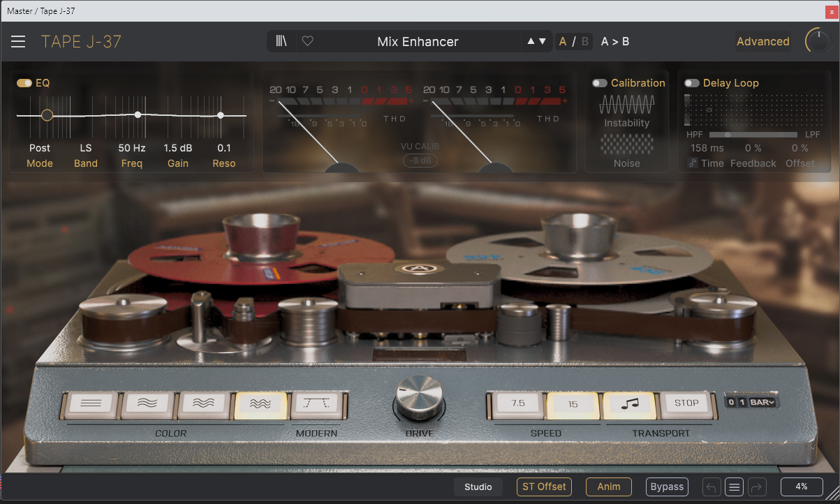Enable the Calibration switch

[x=599, y=83]
